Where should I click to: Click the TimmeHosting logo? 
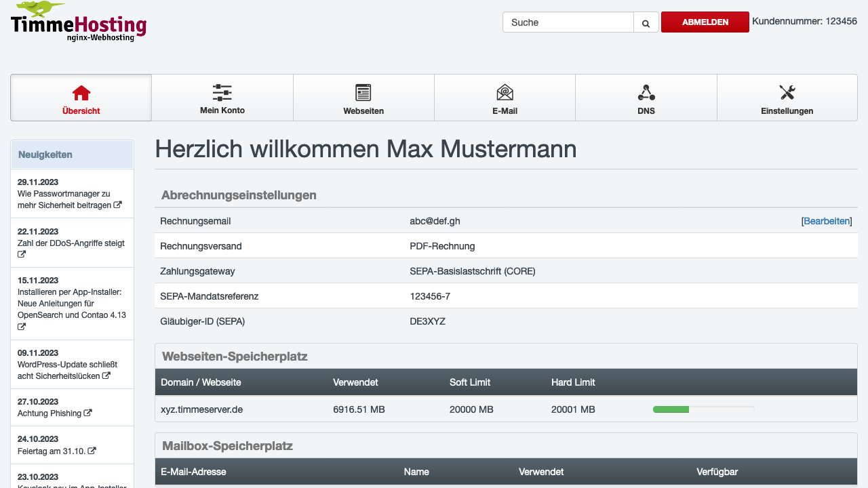(79, 22)
